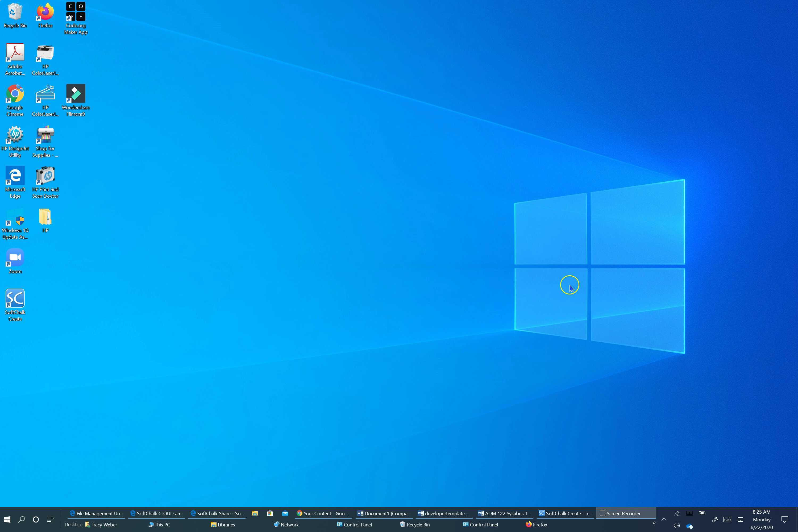Open the Microsoft Store from the taskbar
The image size is (798, 532).
[x=270, y=513]
